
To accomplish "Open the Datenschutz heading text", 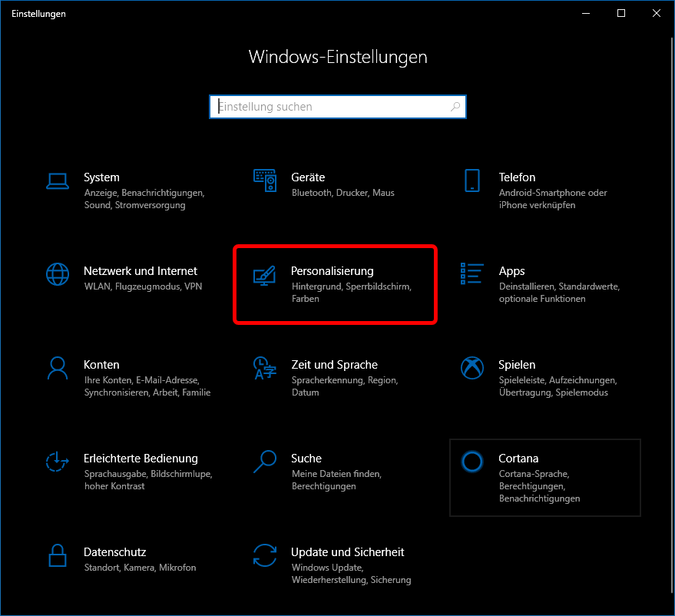I will tap(114, 552).
